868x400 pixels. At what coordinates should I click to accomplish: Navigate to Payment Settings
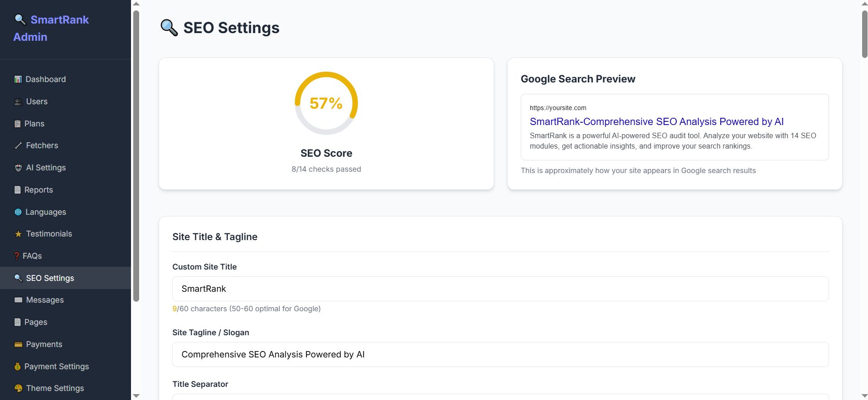56,366
